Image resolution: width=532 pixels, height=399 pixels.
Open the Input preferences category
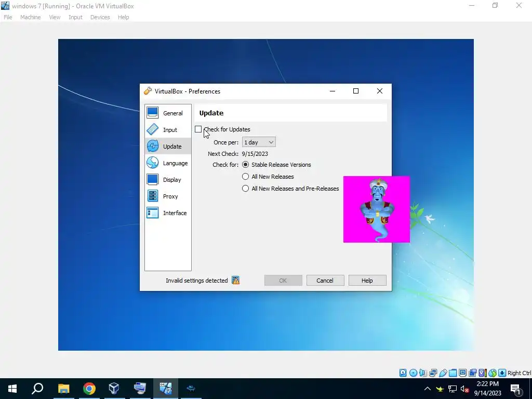pos(168,129)
